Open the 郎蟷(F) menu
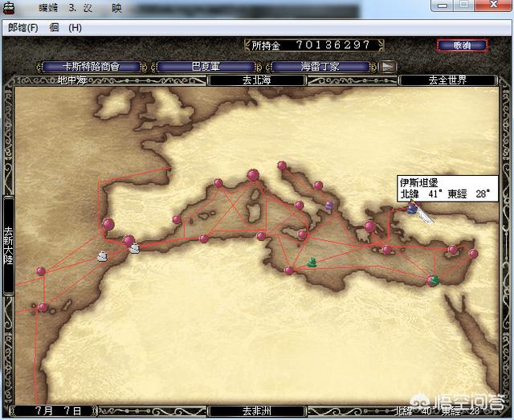This screenshot has height=420, width=514. [x=22, y=27]
